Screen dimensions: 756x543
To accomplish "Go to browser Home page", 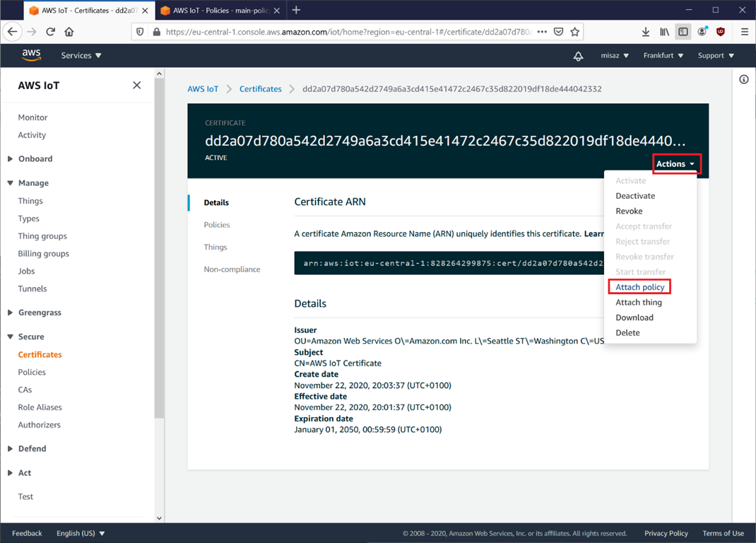I will 69,32.
